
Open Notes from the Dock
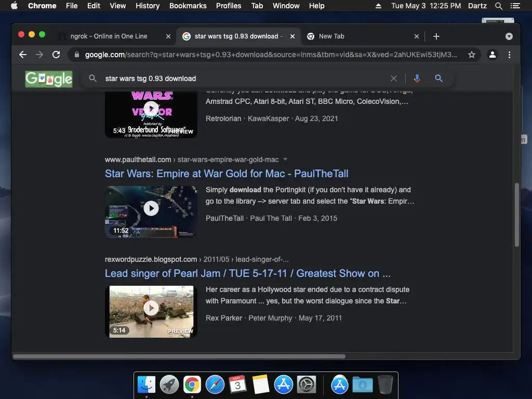tap(261, 385)
